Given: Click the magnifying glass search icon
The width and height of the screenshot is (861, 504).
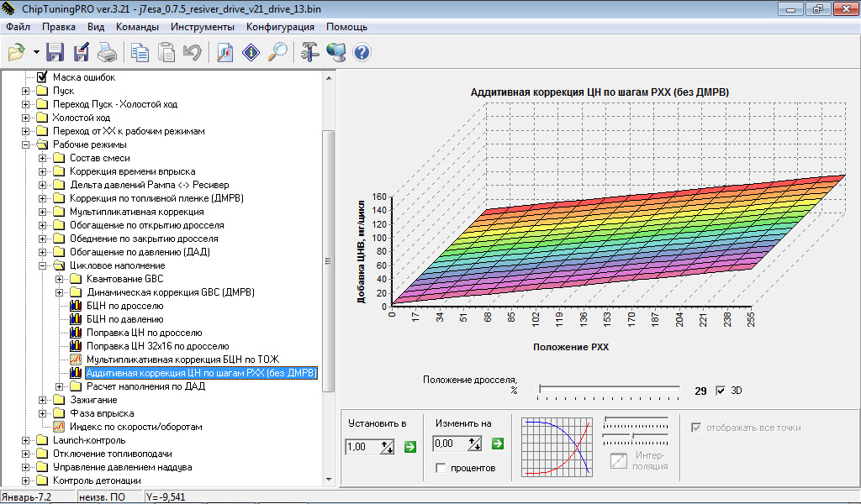Looking at the screenshot, I should point(277,53).
